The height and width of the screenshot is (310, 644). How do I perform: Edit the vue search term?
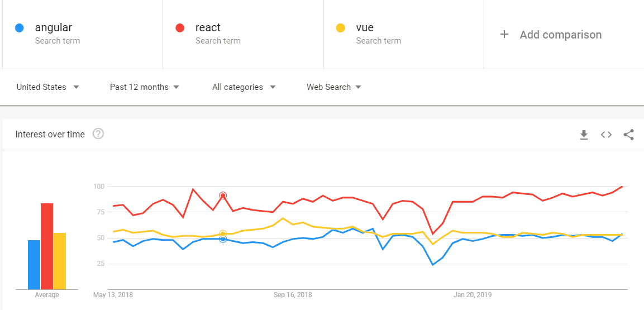(365, 28)
